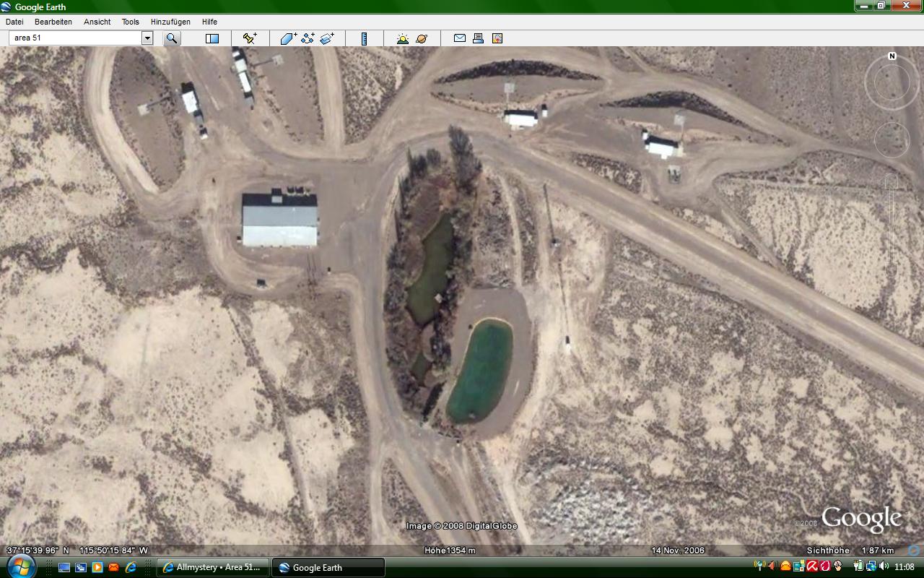
Task: Click Show Desktop quick launch icon
Action: tap(64, 567)
